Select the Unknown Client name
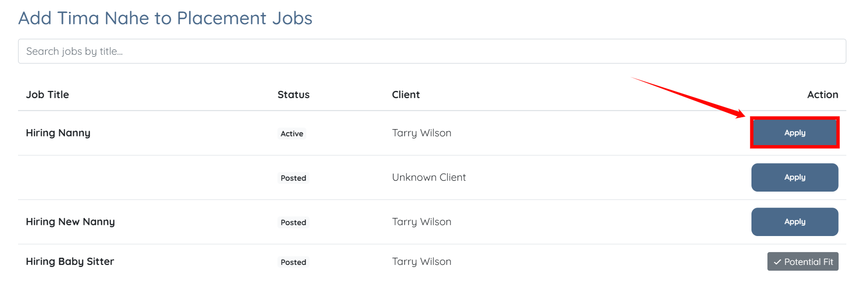 tap(429, 177)
